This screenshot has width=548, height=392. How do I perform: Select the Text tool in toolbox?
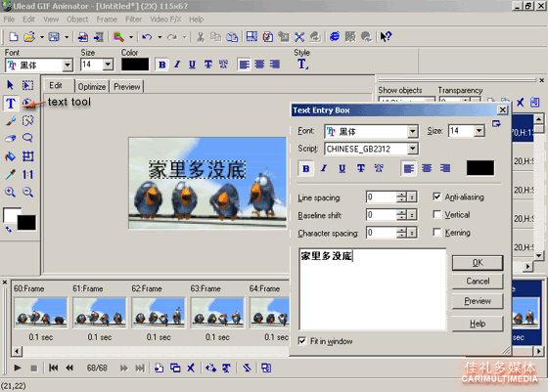click(11, 104)
